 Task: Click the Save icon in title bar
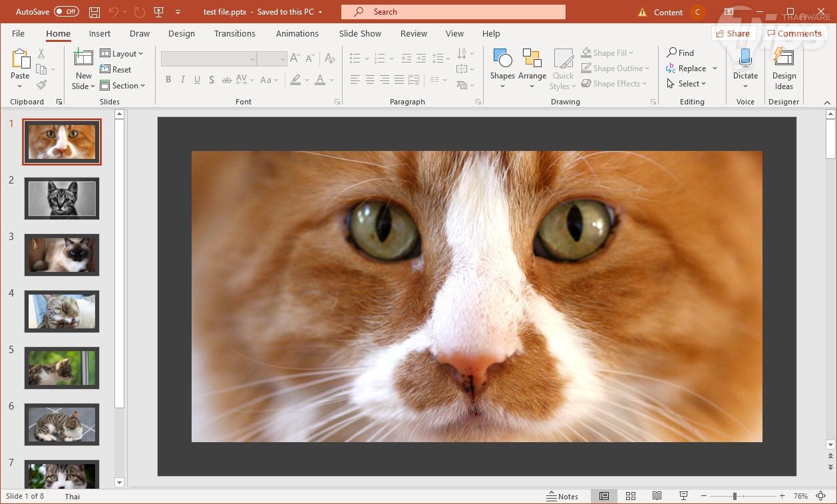94,12
